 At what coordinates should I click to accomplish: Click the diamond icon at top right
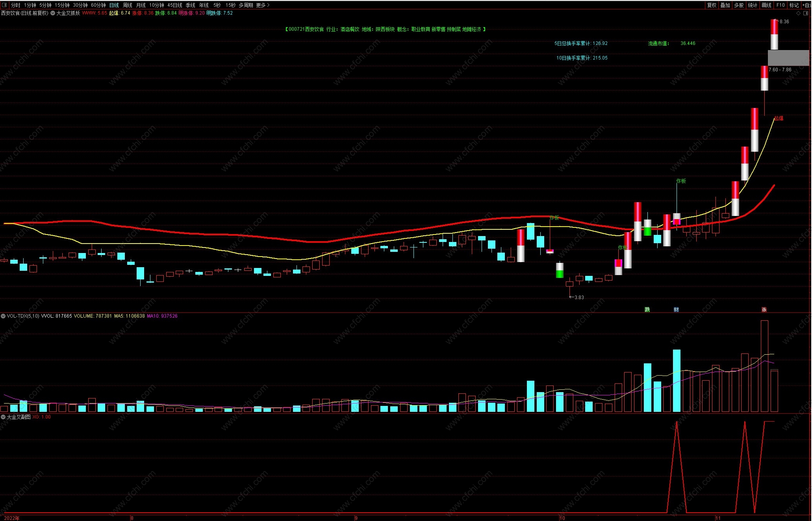point(799,13)
